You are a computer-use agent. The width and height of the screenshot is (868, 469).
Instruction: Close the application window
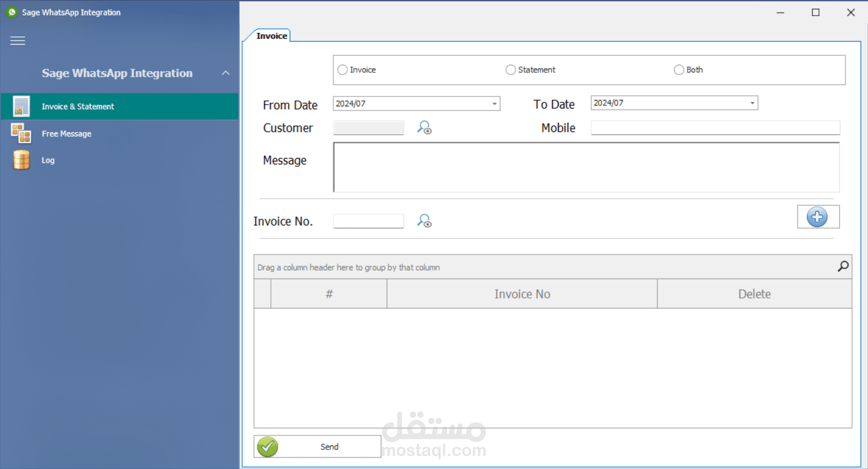click(x=850, y=12)
